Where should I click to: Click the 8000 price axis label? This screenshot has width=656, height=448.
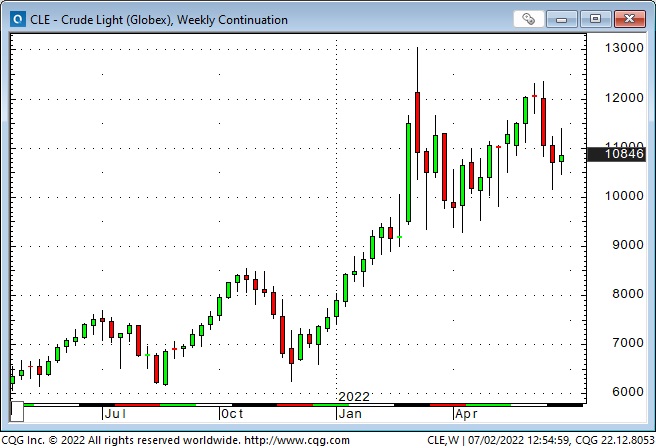628,294
